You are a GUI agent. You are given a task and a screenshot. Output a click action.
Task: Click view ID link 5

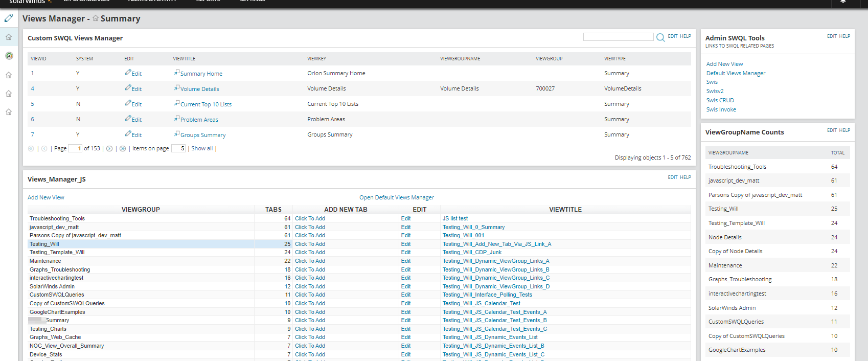[x=32, y=104]
